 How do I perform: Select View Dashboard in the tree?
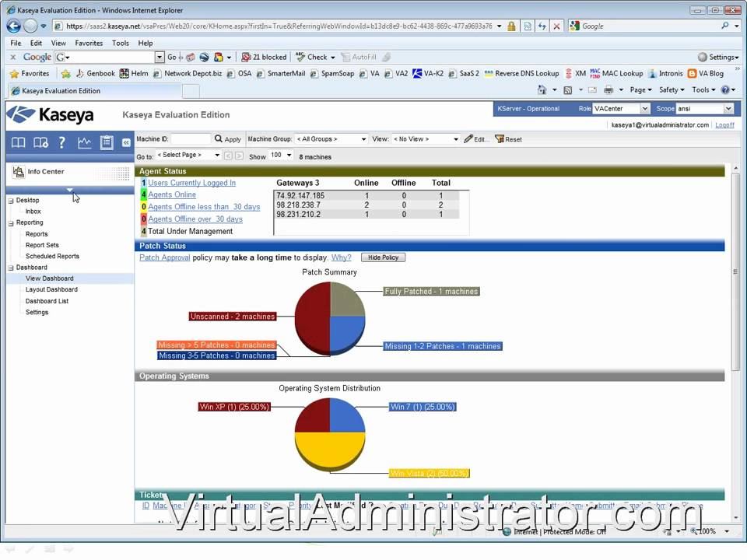50,278
